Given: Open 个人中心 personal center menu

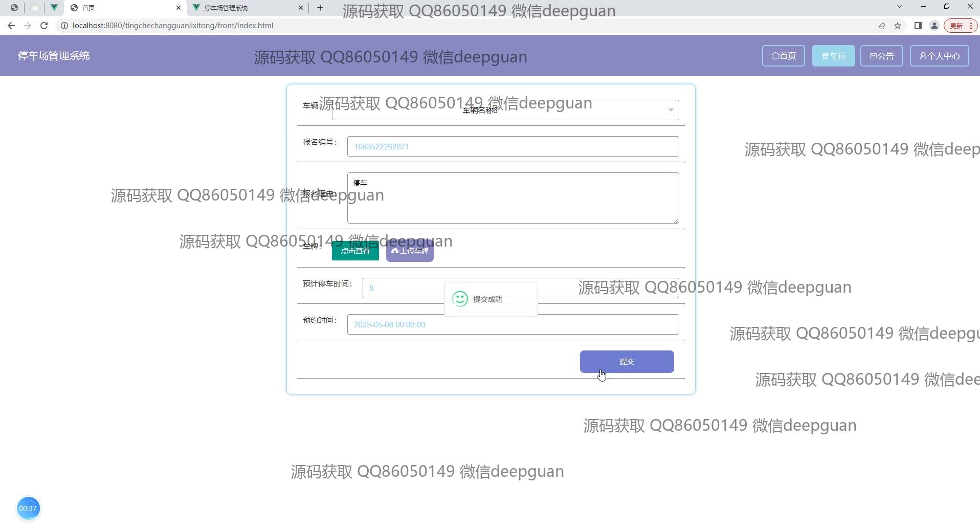Looking at the screenshot, I should (x=939, y=56).
